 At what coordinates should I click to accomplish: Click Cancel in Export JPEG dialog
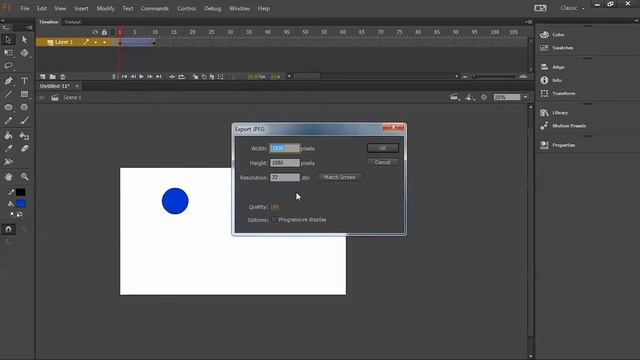click(x=382, y=162)
